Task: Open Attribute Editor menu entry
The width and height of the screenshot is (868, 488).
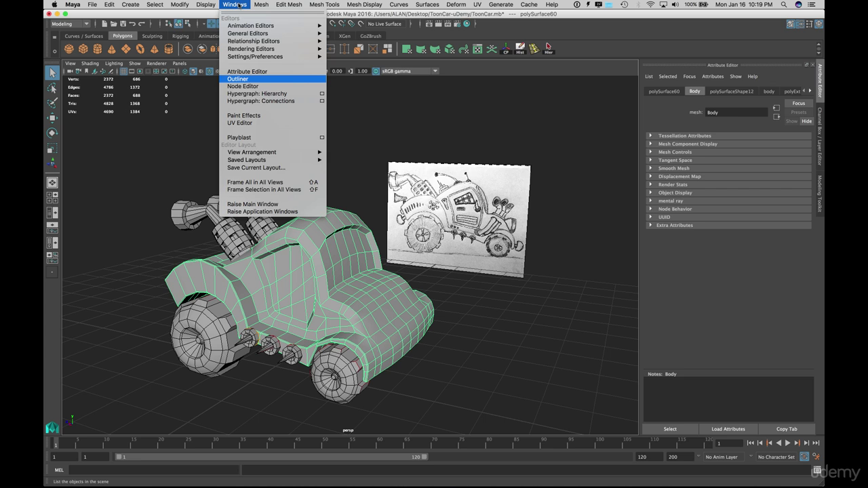Action: (273, 71)
